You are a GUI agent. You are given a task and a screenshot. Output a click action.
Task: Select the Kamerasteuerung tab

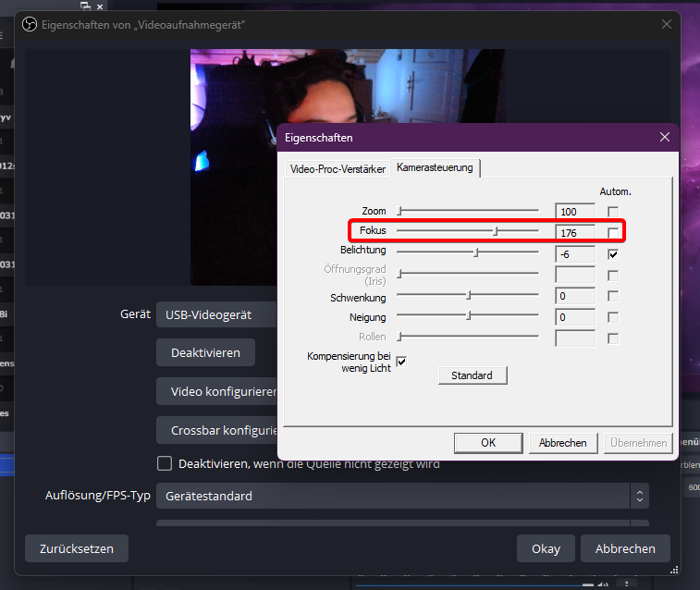[435, 167]
